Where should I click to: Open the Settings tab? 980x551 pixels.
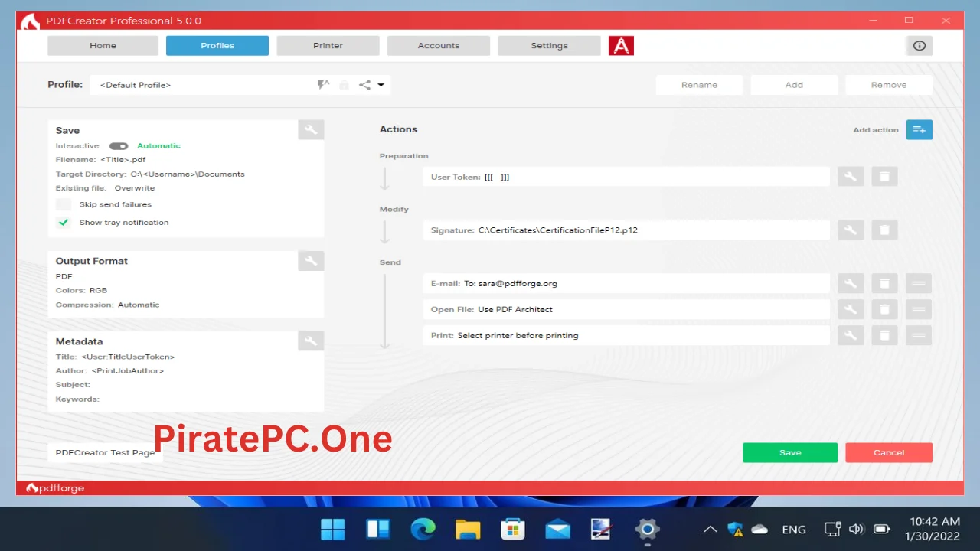coord(549,46)
